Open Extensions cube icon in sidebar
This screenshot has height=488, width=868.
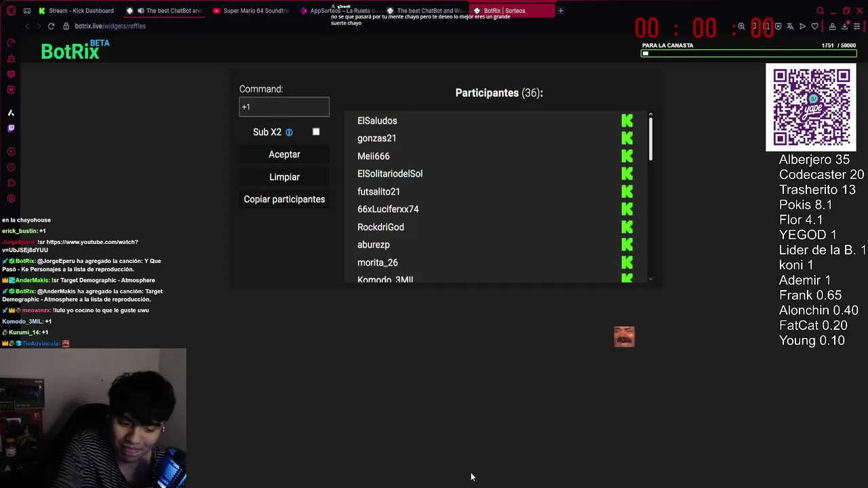11,183
